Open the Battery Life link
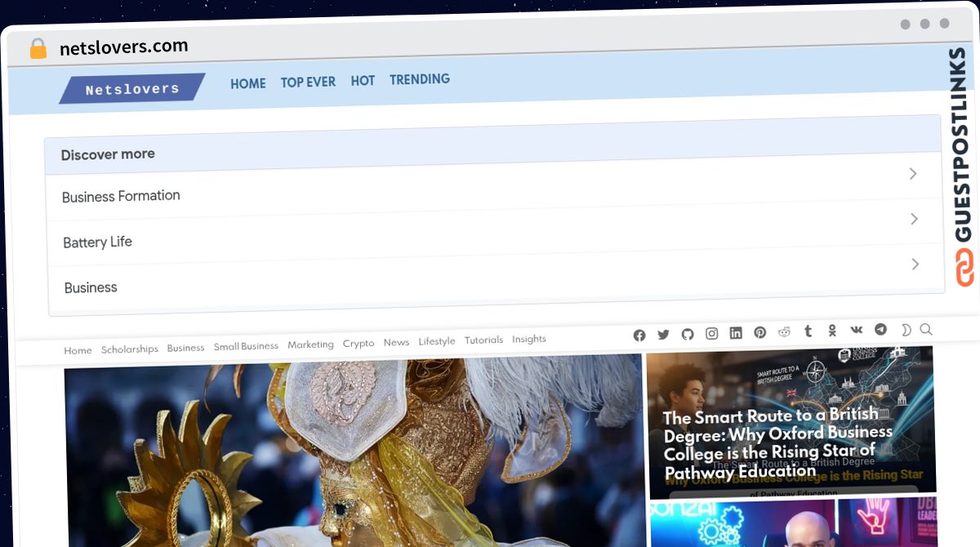The image size is (980, 547). (x=97, y=242)
